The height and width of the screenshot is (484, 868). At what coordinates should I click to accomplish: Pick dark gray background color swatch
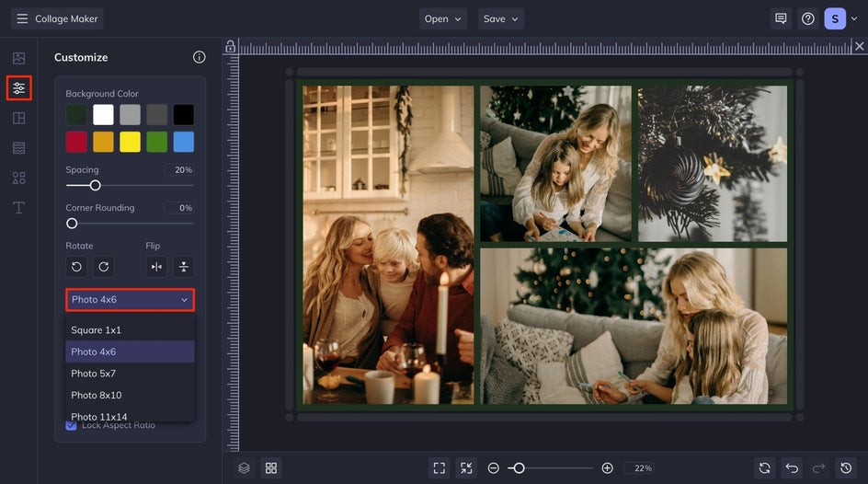click(156, 115)
